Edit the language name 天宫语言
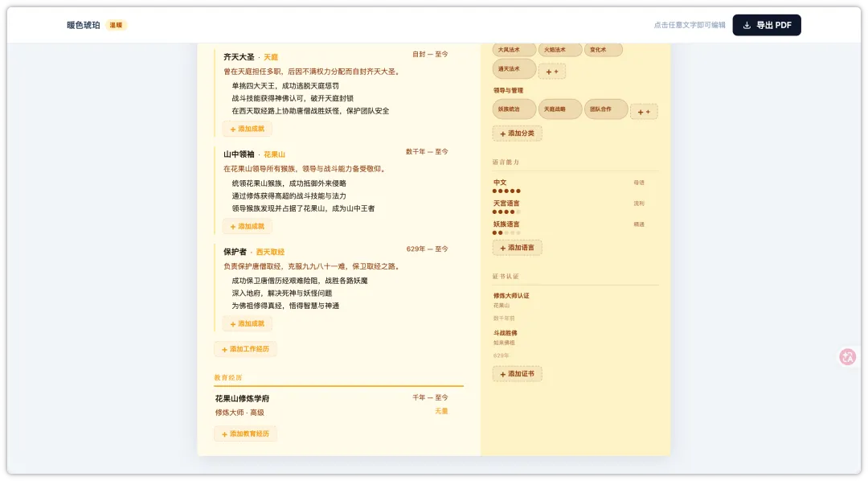This screenshot has height=481, width=868. 506,203
